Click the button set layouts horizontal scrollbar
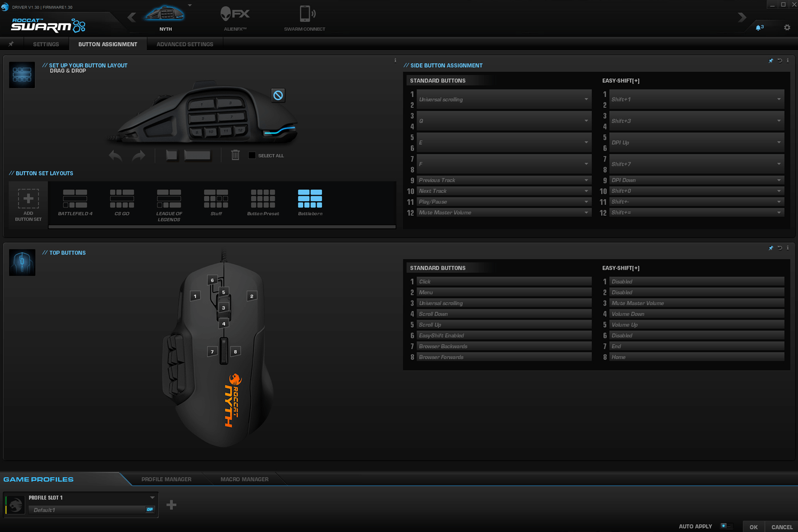The width and height of the screenshot is (798, 532). pyautogui.click(x=222, y=227)
